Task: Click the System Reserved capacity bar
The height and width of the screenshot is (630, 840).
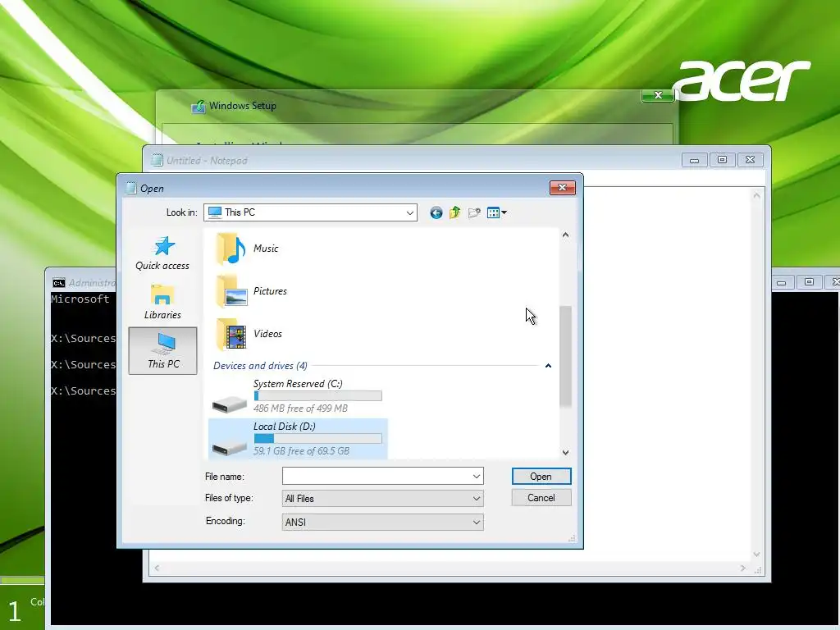Action: 318,396
